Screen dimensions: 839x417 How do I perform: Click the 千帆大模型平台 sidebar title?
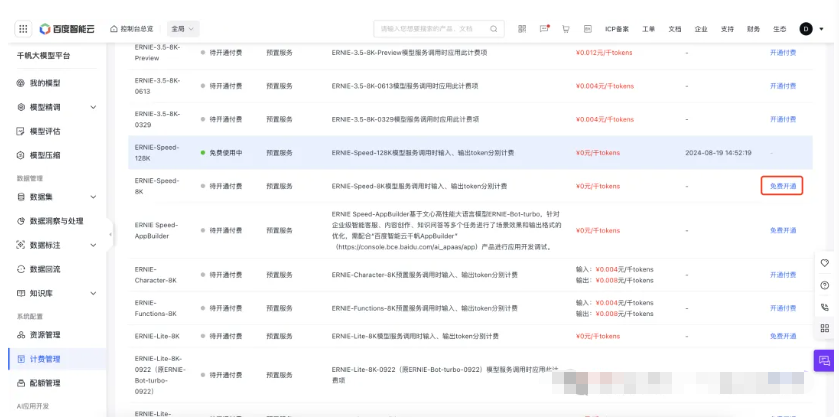43,56
